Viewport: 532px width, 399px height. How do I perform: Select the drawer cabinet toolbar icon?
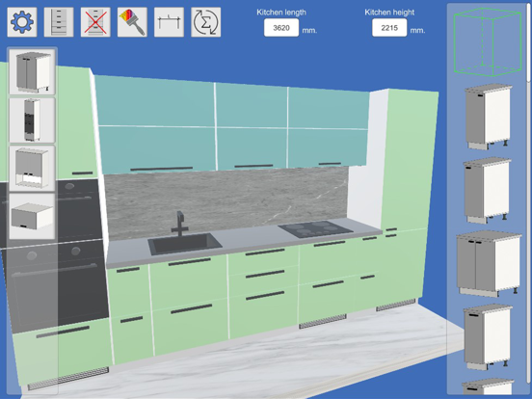point(59,22)
